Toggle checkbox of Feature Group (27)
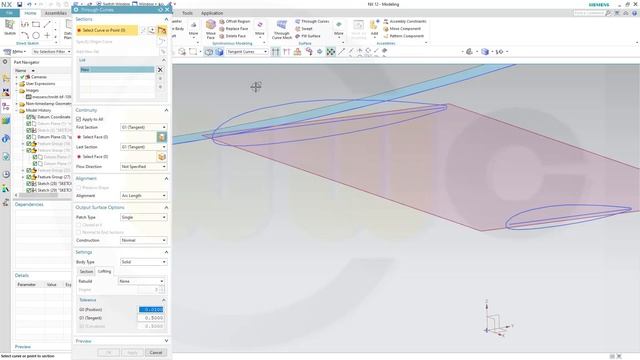640x360 pixels. 29,177
